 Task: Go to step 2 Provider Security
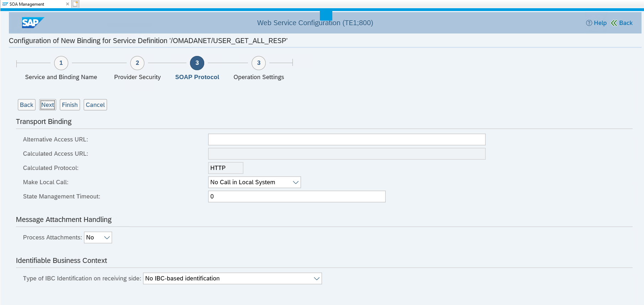coord(137,63)
